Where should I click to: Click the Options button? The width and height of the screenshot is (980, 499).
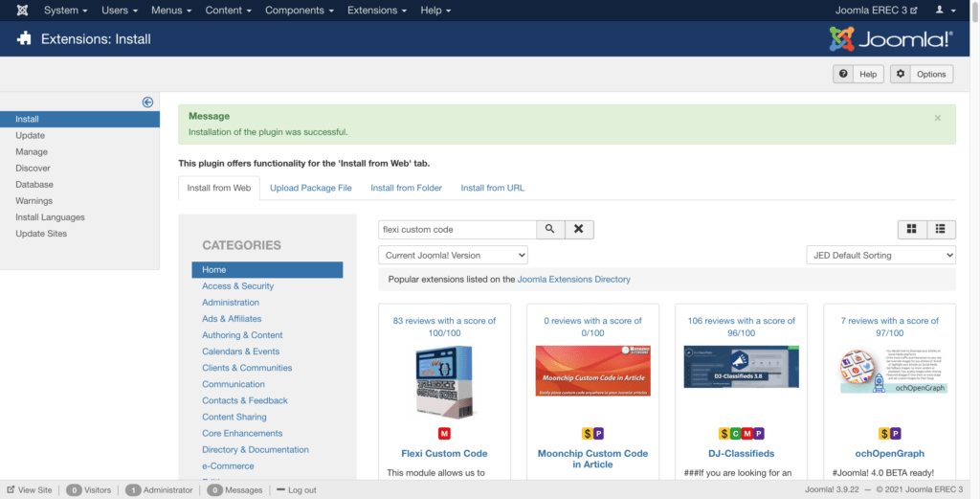click(922, 74)
